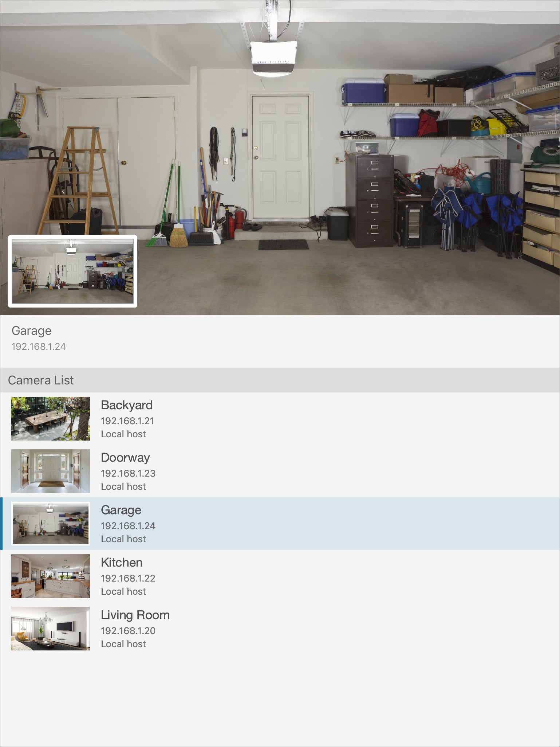This screenshot has height=747, width=560.
Task: Click IP address 192.168.1.20
Action: [128, 631]
